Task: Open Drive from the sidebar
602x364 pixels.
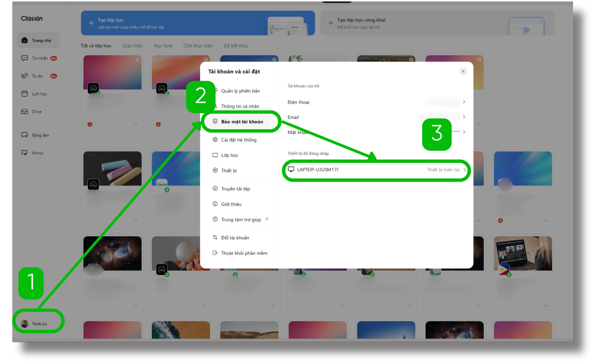Action: pyautogui.click(x=36, y=112)
